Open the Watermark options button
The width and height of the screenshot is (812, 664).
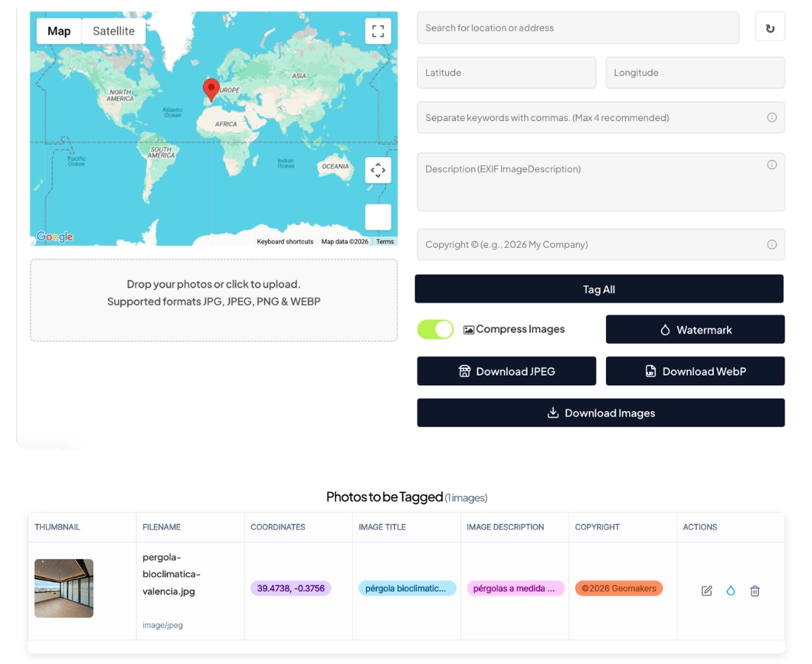[x=695, y=330]
